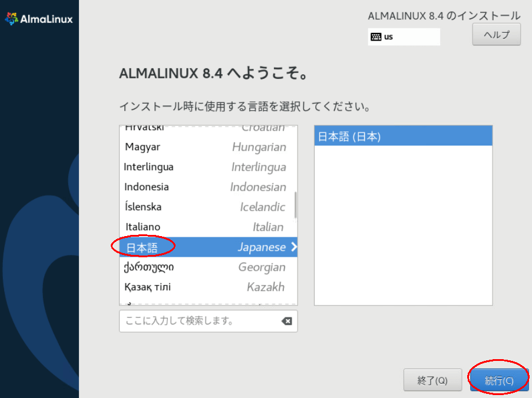The height and width of the screenshot is (398, 532).
Task: Click the language list scrollbar thumb
Action: pyautogui.click(x=296, y=205)
